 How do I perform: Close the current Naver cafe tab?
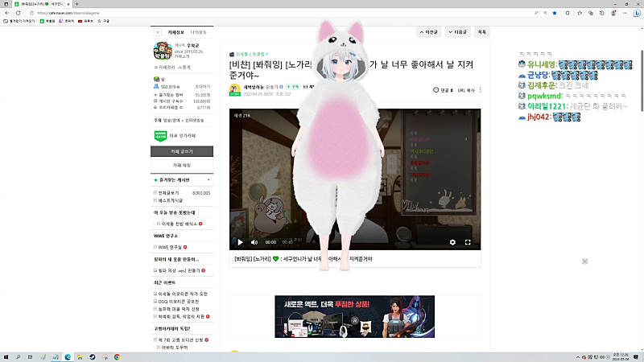(x=68, y=4)
